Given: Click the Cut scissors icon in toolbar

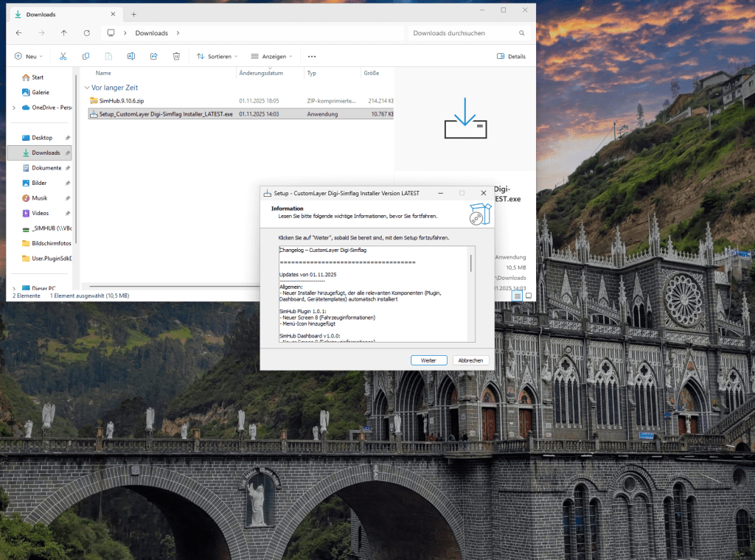Looking at the screenshot, I should [63, 56].
